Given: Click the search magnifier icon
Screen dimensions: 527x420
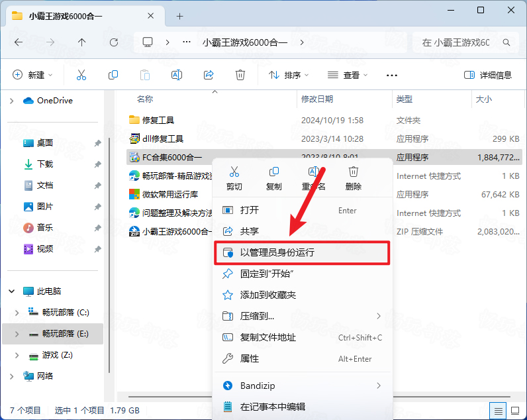Looking at the screenshot, I should [x=506, y=42].
